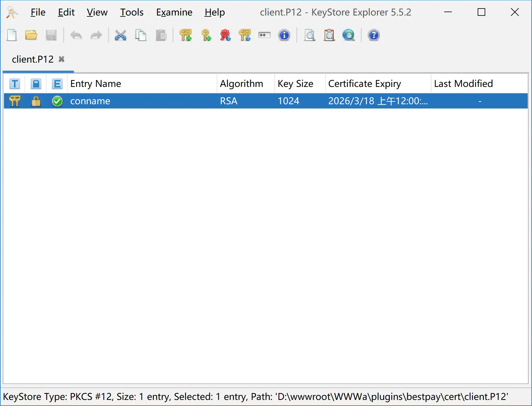
Task: Close the client.P12 tab
Action: click(61, 59)
